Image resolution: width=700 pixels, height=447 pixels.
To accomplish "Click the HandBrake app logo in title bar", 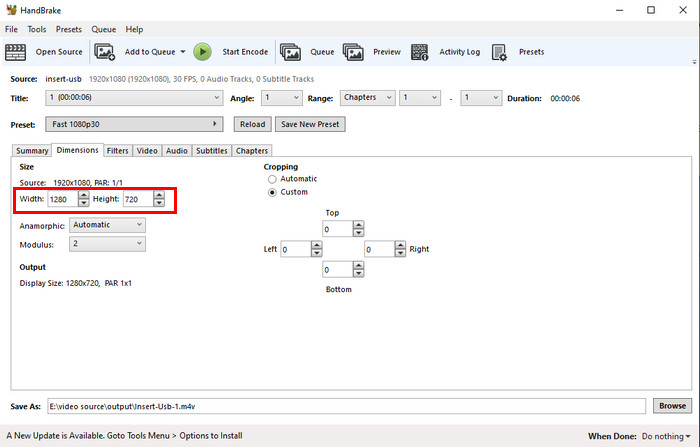I will coord(11,10).
